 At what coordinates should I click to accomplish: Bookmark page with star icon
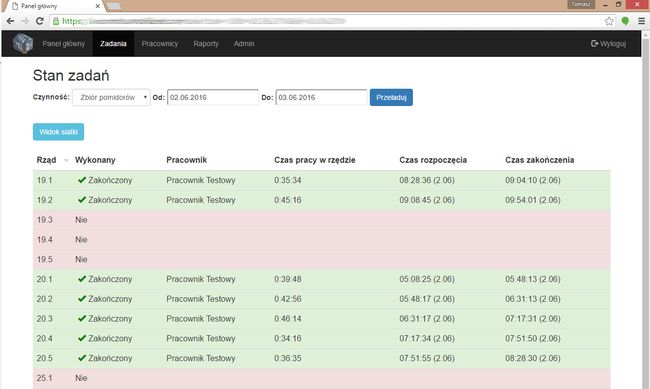pos(609,21)
